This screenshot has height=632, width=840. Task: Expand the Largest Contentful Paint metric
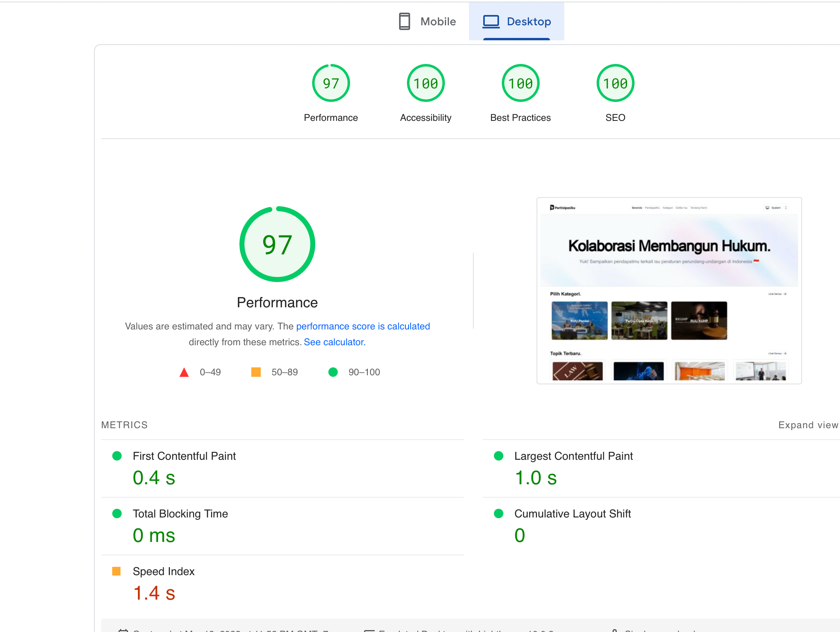click(573, 456)
